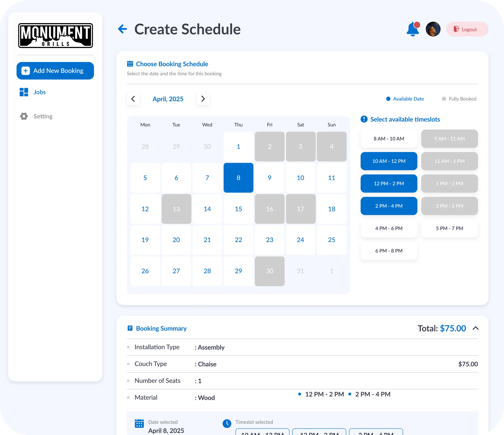504x435 pixels.
Task: Advance to next month with right chevron
Action: (x=203, y=99)
